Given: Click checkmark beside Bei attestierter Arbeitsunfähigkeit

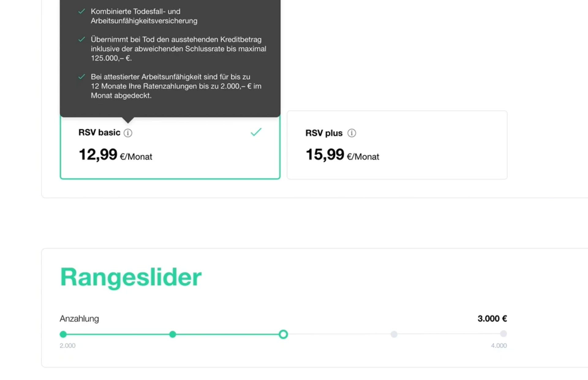Looking at the screenshot, I should point(81,77).
